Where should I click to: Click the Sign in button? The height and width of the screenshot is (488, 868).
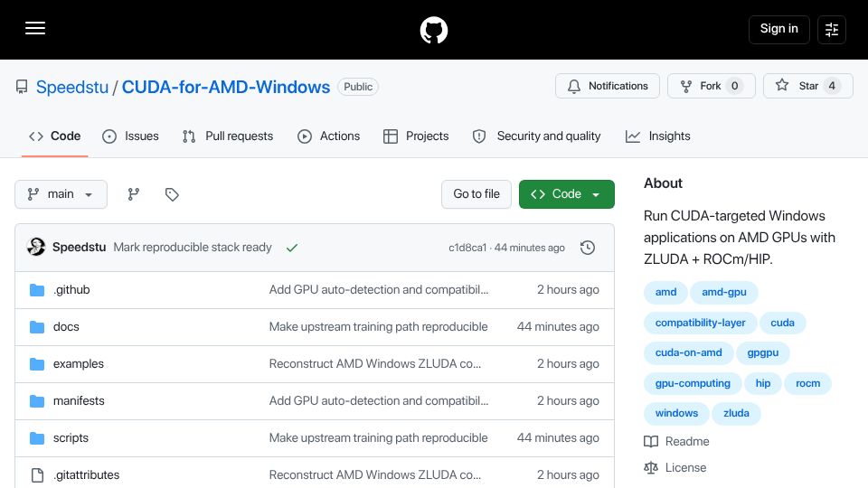(778, 29)
